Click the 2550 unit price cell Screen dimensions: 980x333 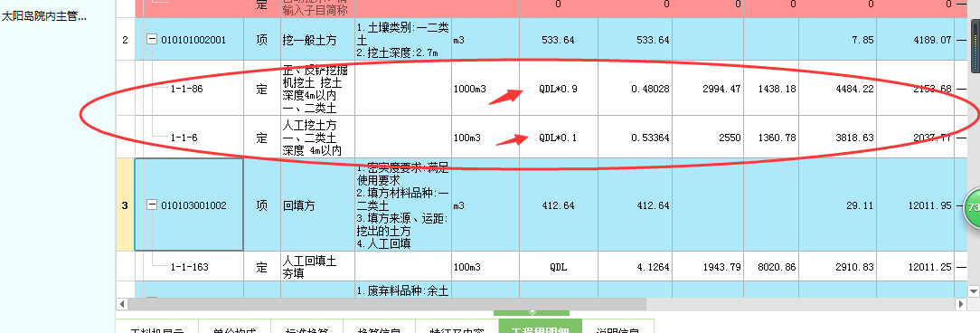coord(708,138)
